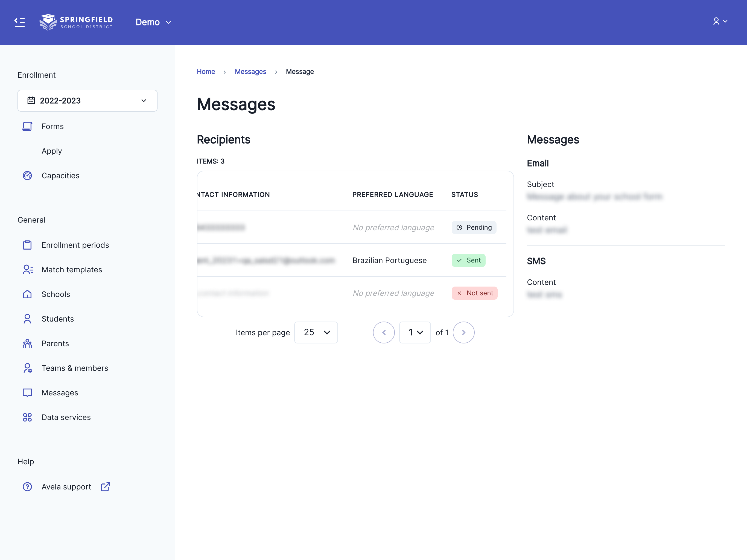Viewport: 747px width, 560px height.
Task: Open the items per page dropdown
Action: [x=316, y=332]
